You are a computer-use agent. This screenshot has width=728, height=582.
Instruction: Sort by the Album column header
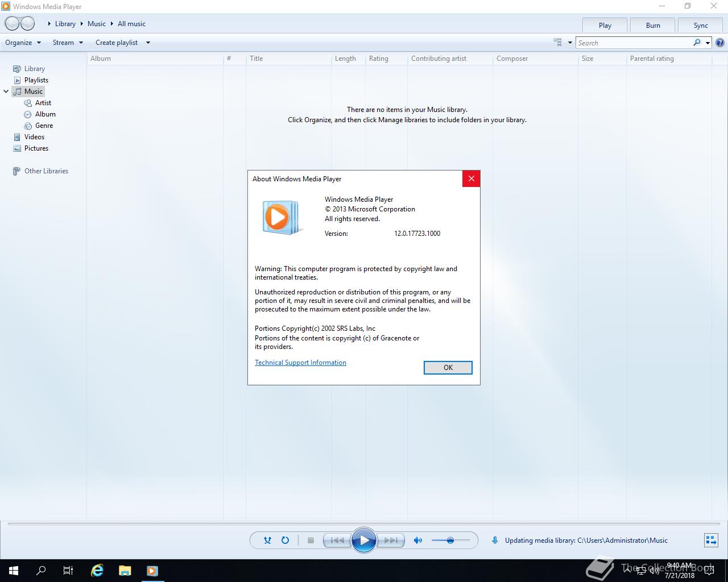155,59
